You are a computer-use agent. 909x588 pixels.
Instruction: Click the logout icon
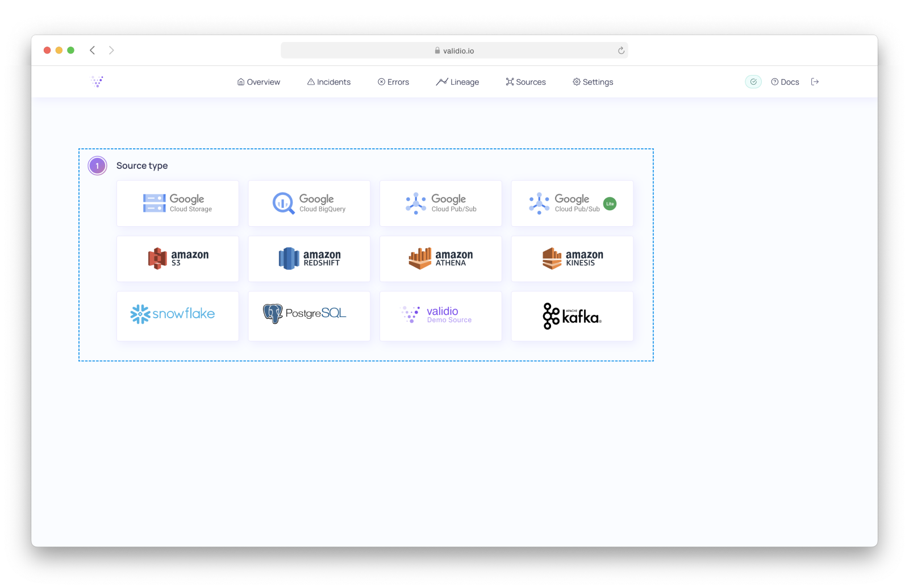tap(815, 82)
